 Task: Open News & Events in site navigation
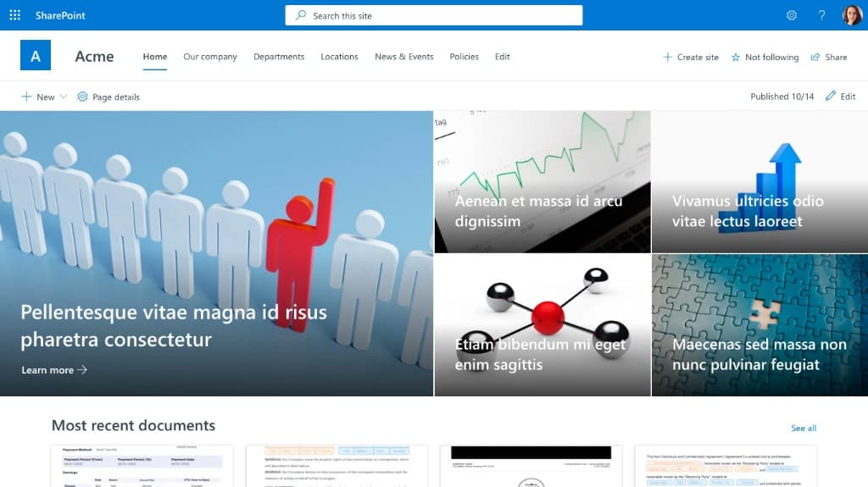(404, 57)
